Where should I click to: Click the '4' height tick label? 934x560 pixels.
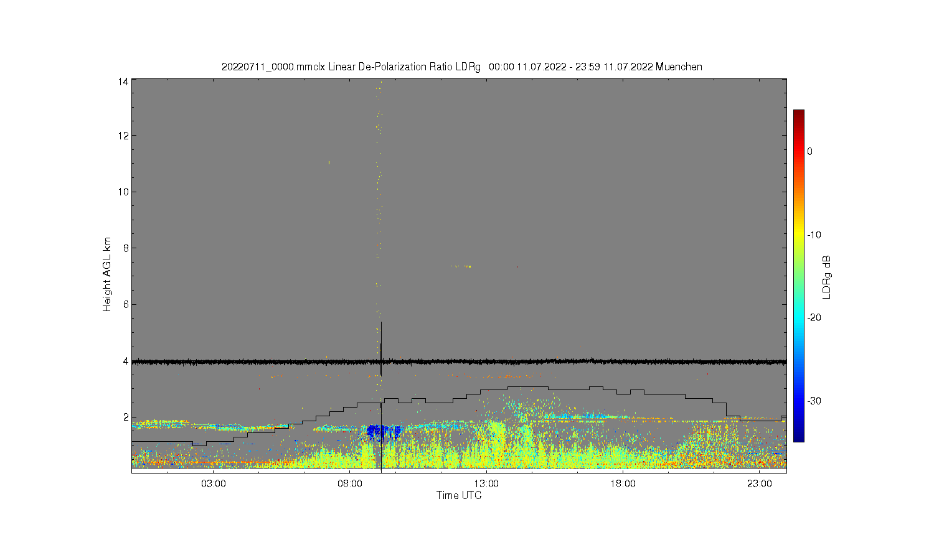point(126,361)
